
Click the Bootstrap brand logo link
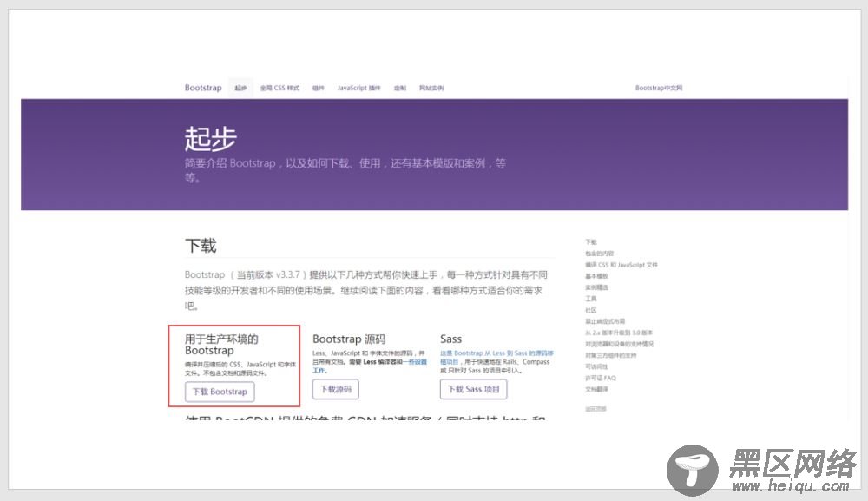[x=203, y=88]
